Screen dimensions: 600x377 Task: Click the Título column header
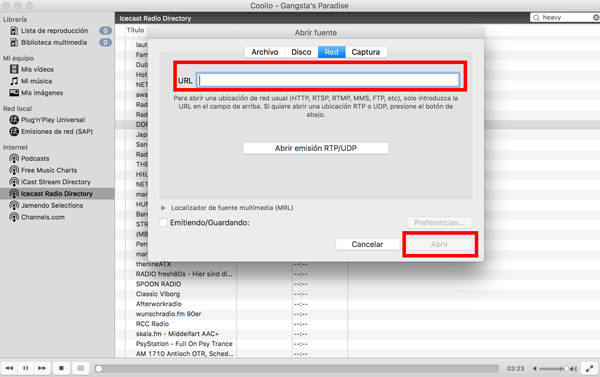coord(135,30)
